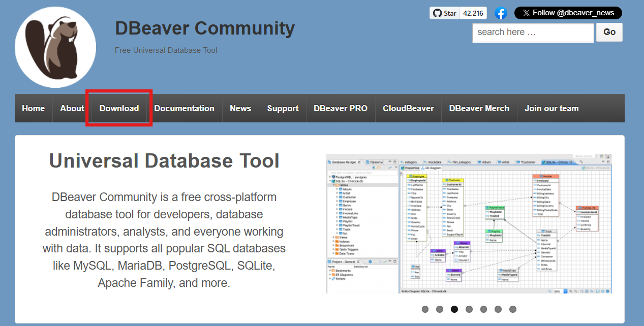This screenshot has height=326, width=644.
Task: Select the second carousel dot
Action: [x=440, y=309]
